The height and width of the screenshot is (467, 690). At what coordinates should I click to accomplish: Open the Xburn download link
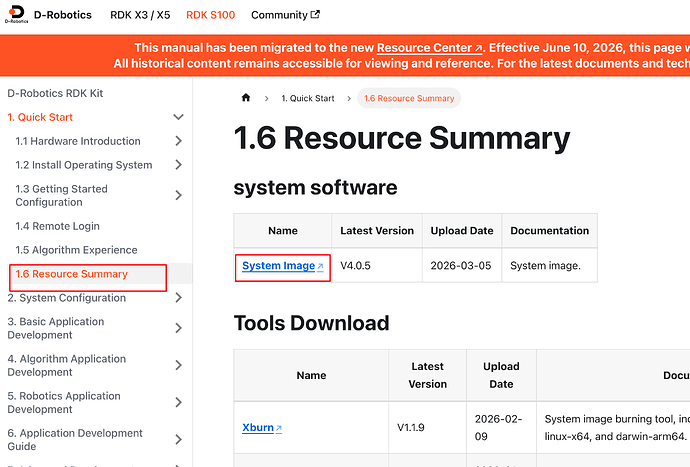[262, 427]
